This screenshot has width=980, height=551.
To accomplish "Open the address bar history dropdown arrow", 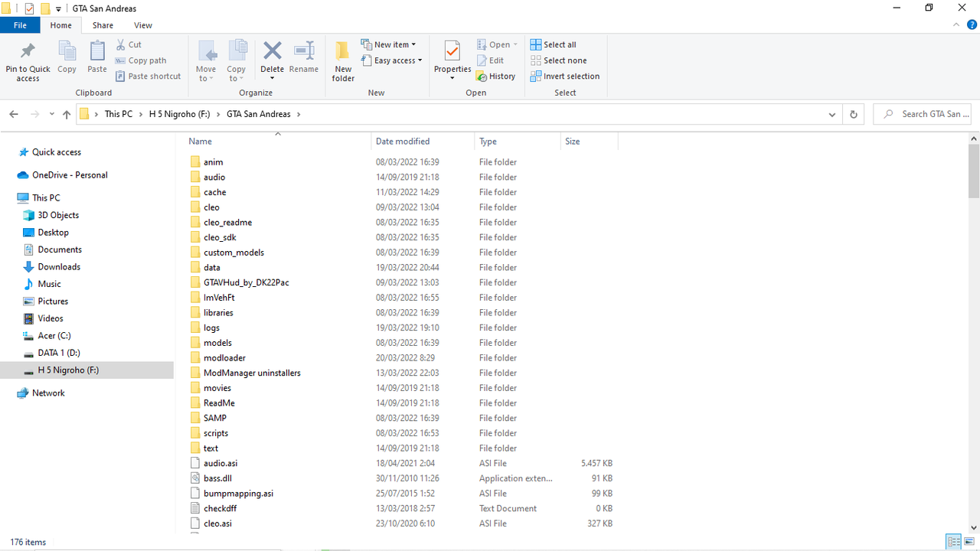I will 832,114.
